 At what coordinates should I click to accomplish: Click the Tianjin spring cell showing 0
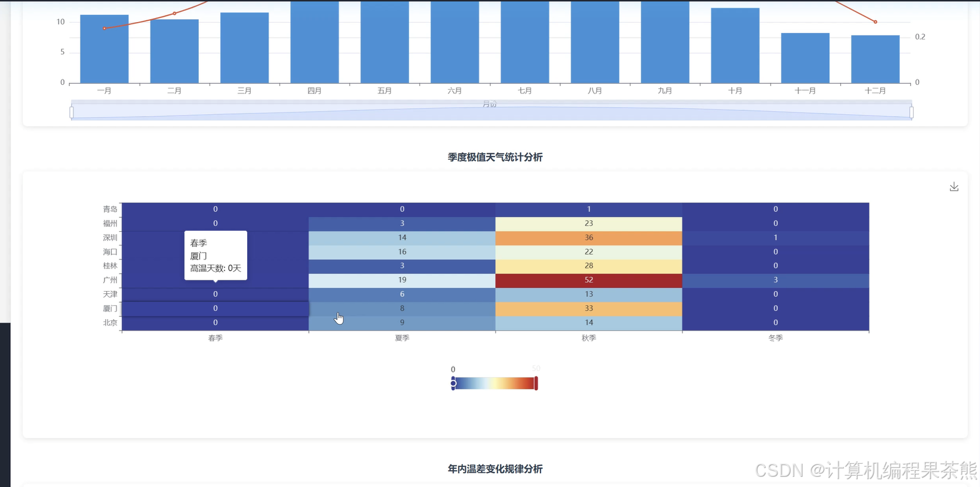216,294
